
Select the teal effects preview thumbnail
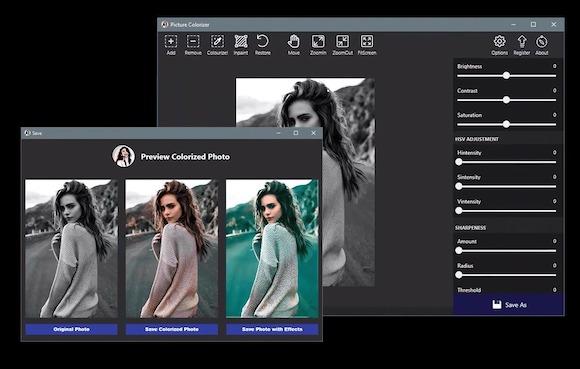[x=272, y=248]
